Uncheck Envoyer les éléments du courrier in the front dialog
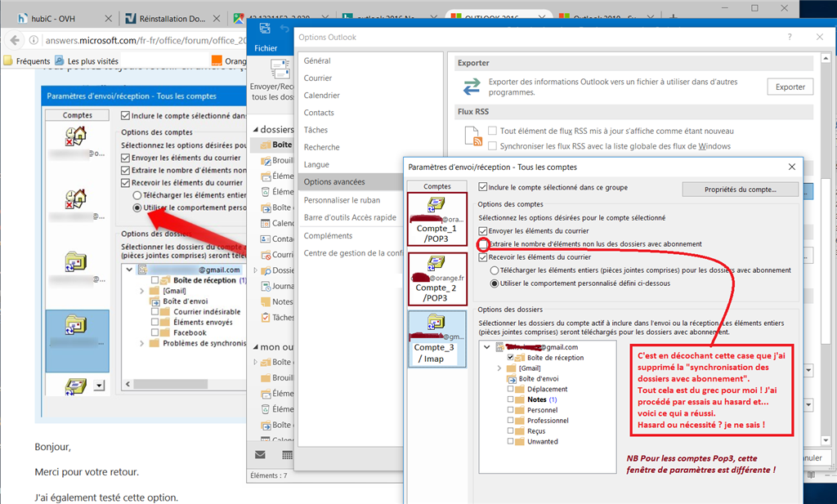This screenshot has width=837, height=504. [483, 231]
